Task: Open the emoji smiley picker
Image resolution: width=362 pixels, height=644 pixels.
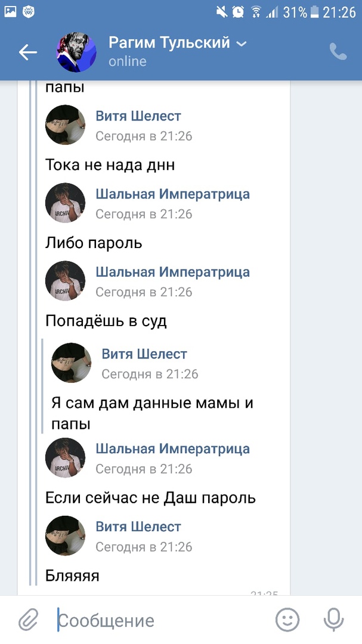Action: [287, 620]
